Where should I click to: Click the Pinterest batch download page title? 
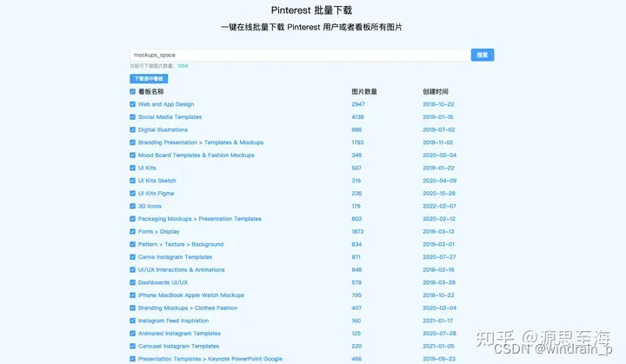[311, 10]
